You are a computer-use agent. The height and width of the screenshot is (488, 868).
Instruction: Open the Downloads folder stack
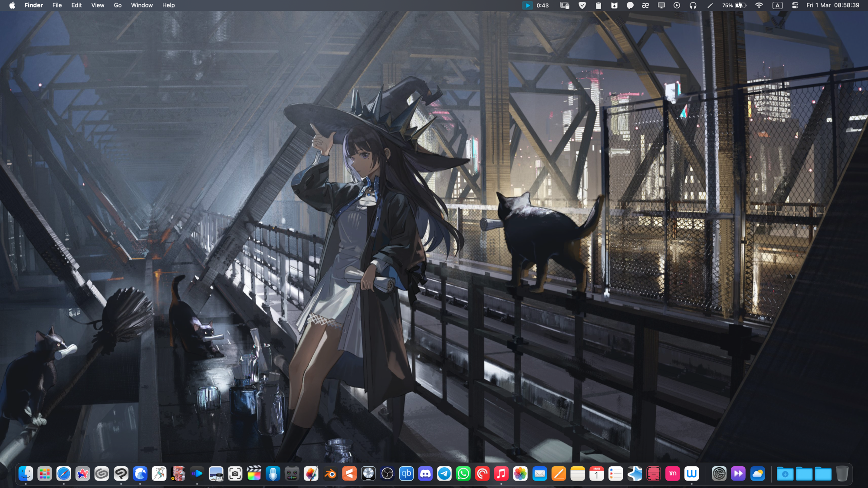tap(785, 474)
